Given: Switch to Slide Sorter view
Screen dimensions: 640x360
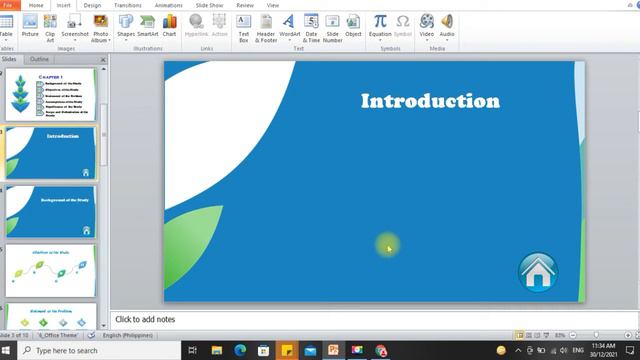Looking at the screenshot, I should (x=529, y=335).
